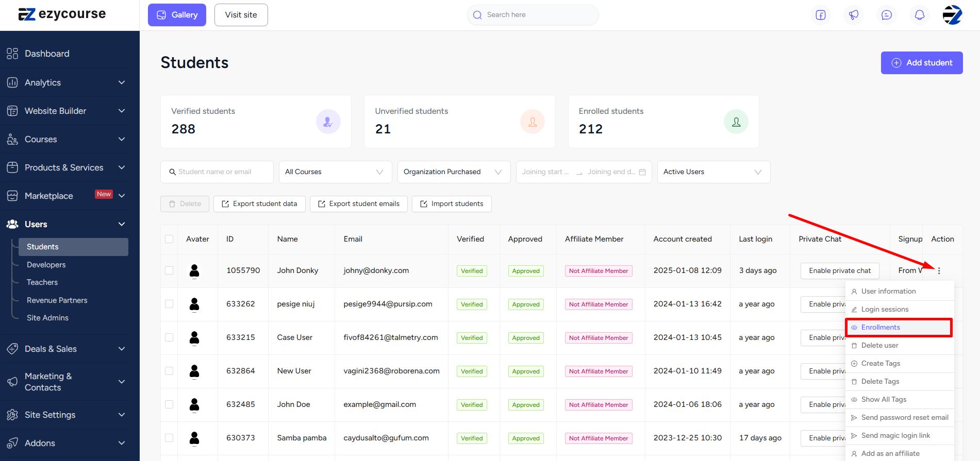Open Revenue Partners in the Users submenu
Viewport: 980px width, 461px height.
coord(57,300)
